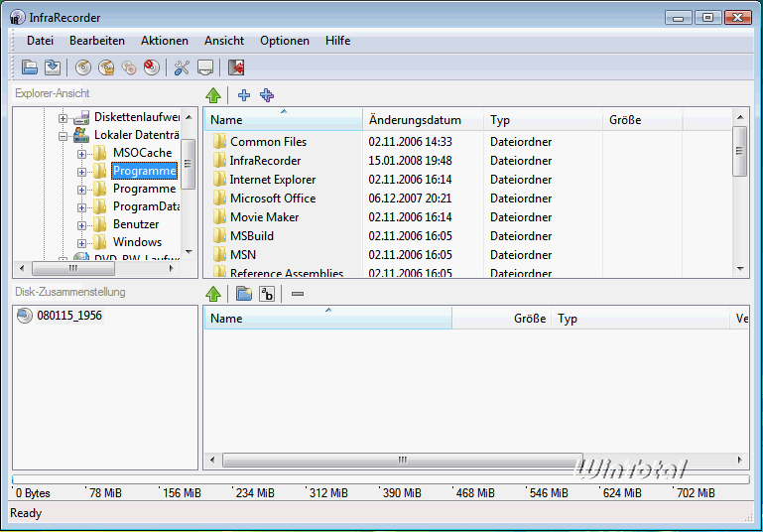Click the Remove minus icon in the disc layout toolbar
This screenshot has height=532, width=763.
(x=298, y=294)
